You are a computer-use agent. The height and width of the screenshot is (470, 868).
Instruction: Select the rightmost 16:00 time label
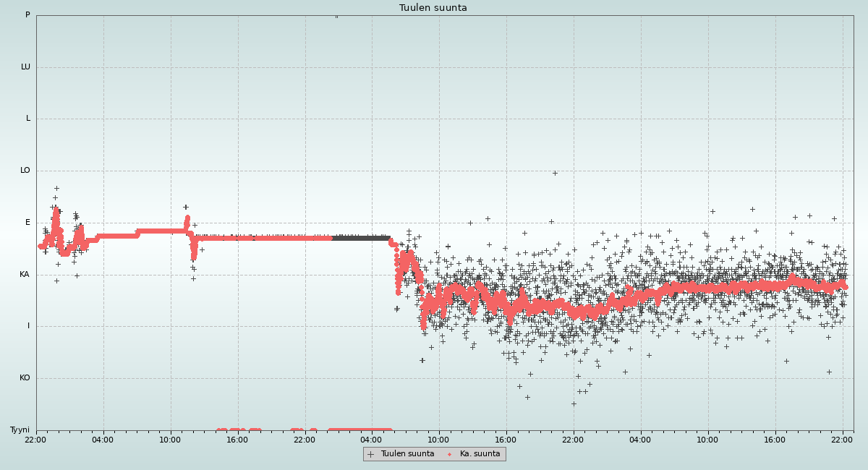[x=775, y=440]
